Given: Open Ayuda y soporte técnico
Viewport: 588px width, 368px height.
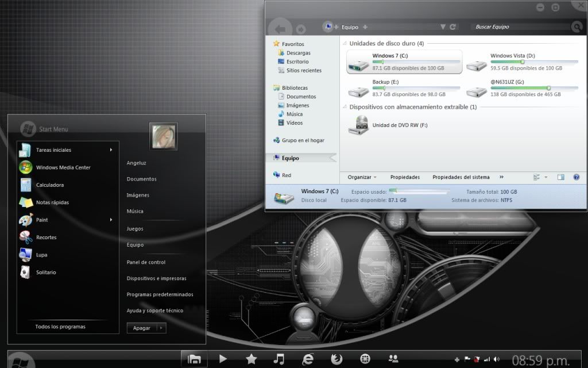Looking at the screenshot, I should 155,310.
